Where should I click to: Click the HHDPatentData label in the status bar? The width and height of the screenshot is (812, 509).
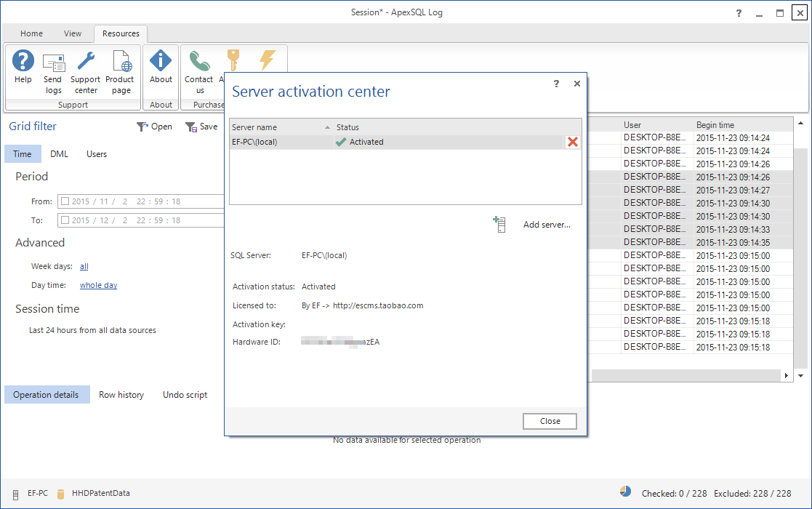pos(101,494)
